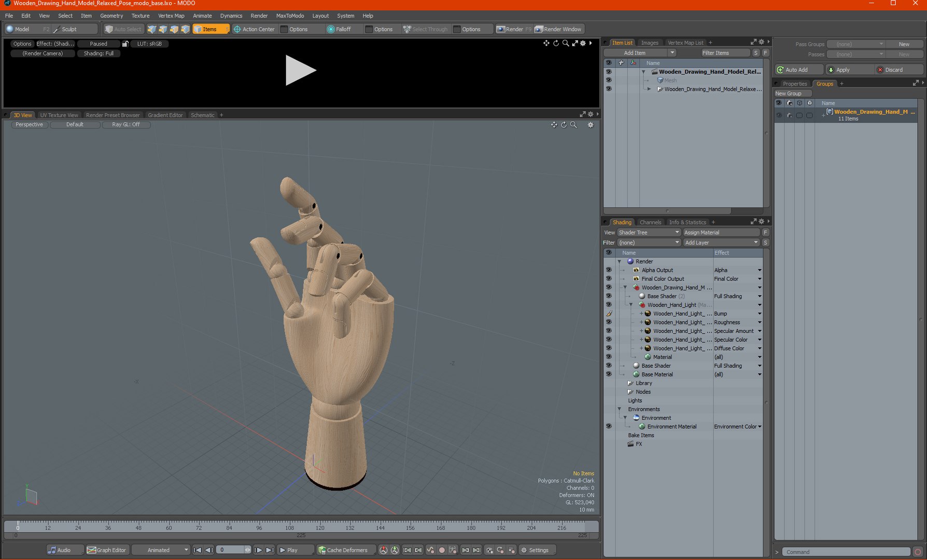Viewport: 927px width, 560px height.
Task: Open the Vertex Map menu
Action: pyautogui.click(x=171, y=16)
